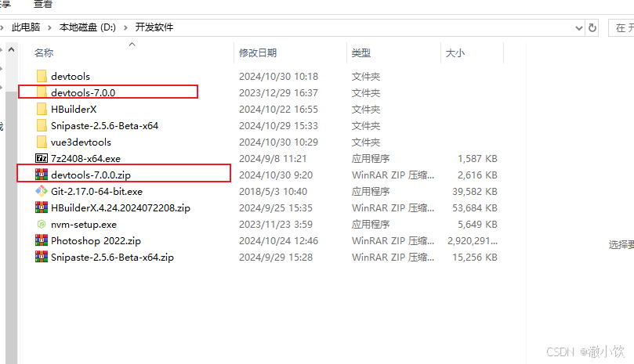Screen dimensions: 634x364
Task: Select the HBuilderX.4.24.2024072208.zip WinRAR icon
Action: coord(42,207)
